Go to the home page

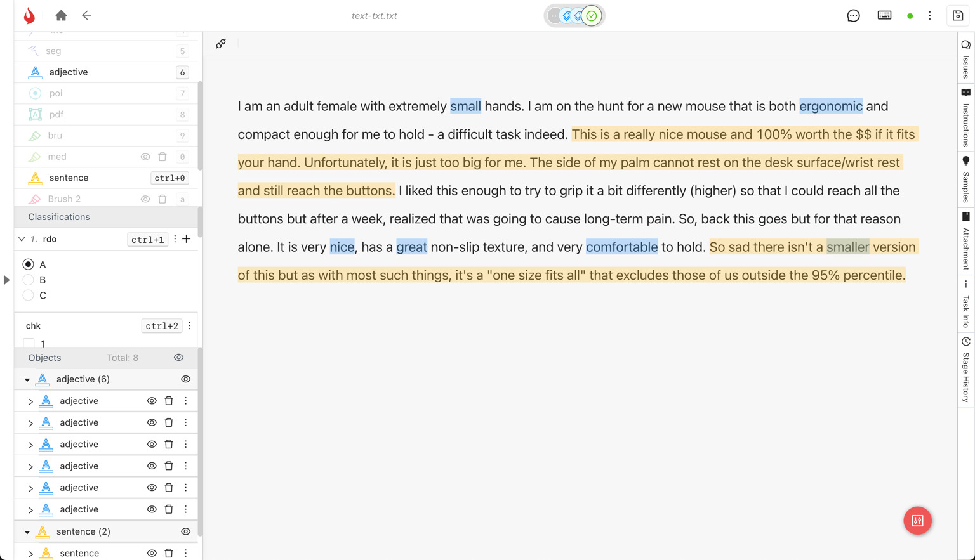coord(61,15)
